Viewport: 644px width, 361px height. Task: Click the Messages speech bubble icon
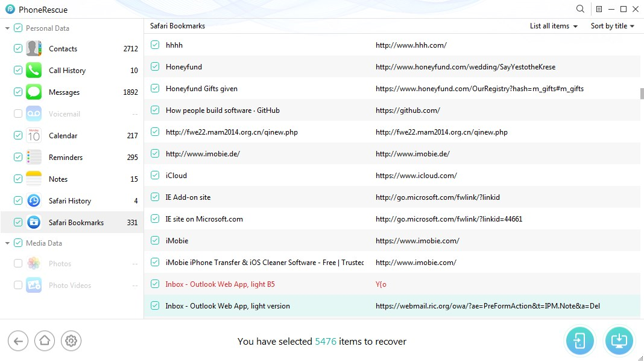click(x=34, y=92)
